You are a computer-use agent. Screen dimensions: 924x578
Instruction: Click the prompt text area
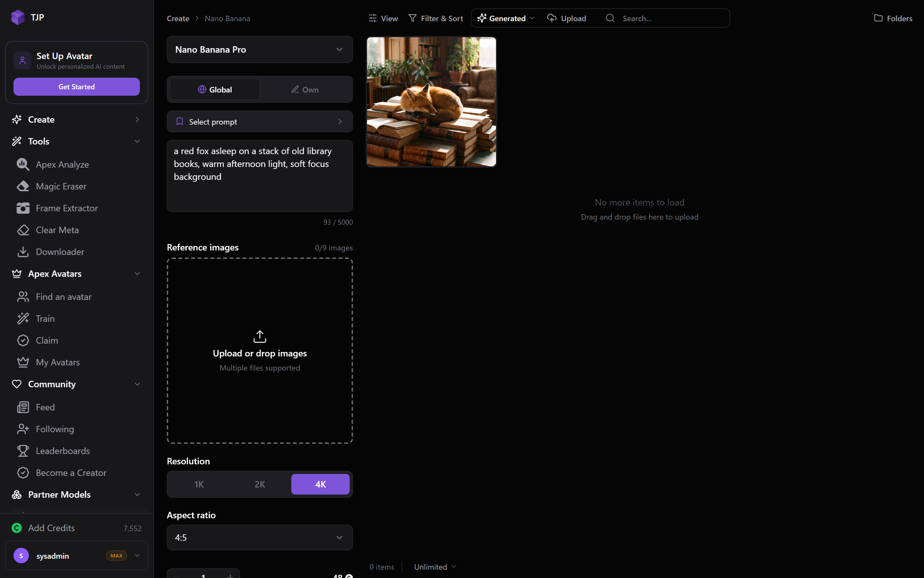click(x=260, y=176)
